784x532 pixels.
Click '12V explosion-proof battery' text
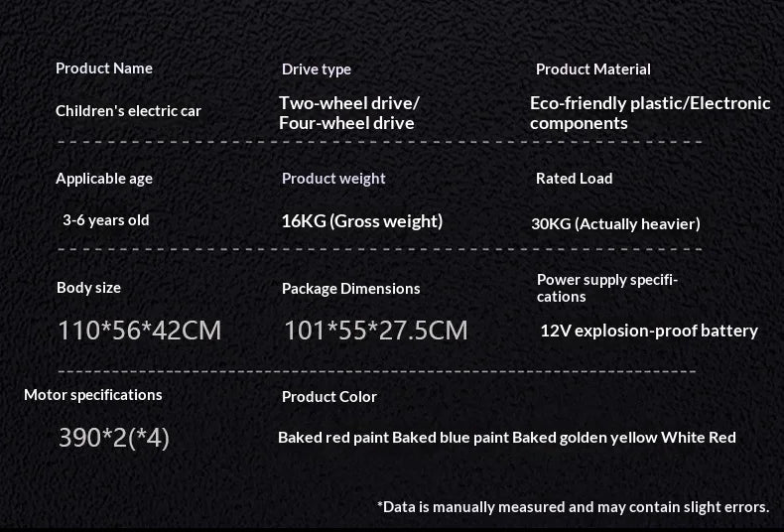pyautogui.click(x=649, y=331)
